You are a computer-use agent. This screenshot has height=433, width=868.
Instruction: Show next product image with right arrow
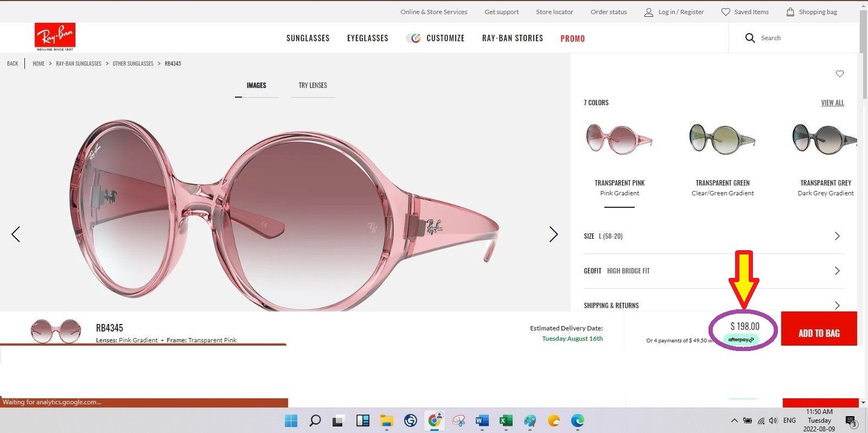click(x=553, y=234)
